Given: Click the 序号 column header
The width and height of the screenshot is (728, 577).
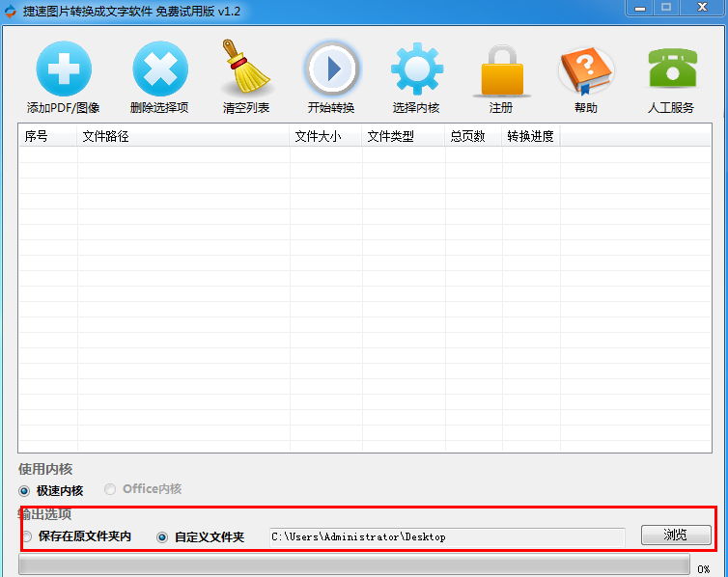Looking at the screenshot, I should click(x=48, y=136).
